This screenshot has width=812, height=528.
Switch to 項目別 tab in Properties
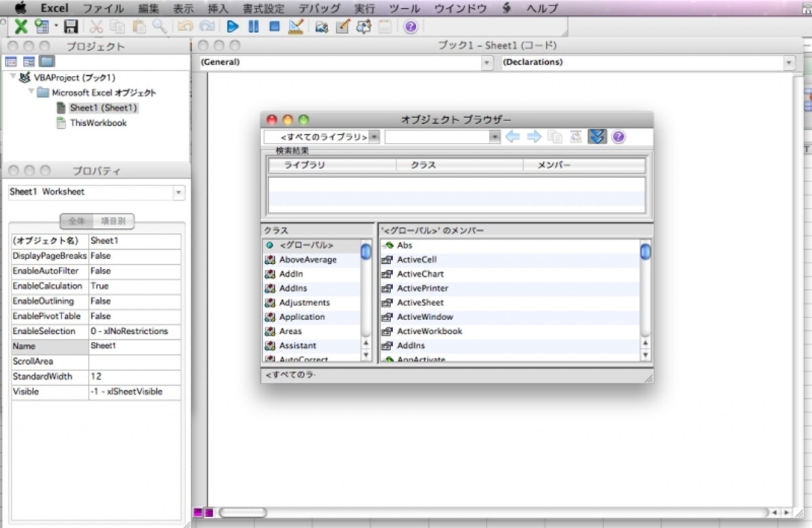pos(114,221)
